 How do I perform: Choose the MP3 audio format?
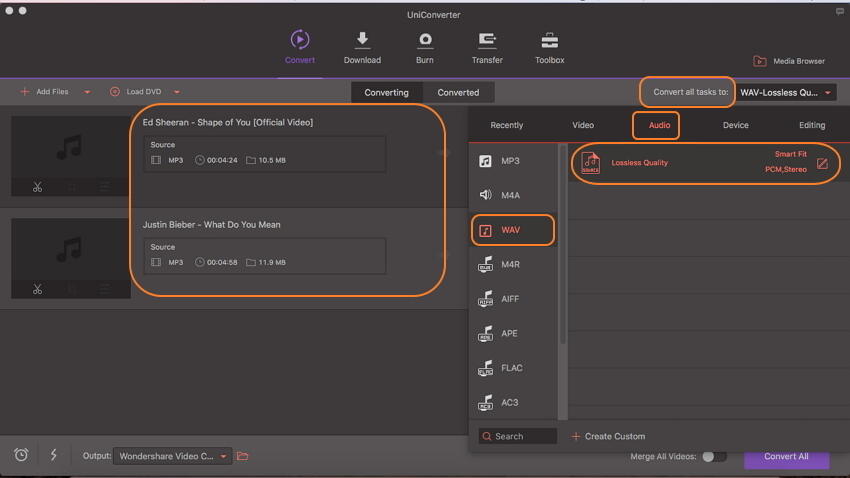pos(513,161)
